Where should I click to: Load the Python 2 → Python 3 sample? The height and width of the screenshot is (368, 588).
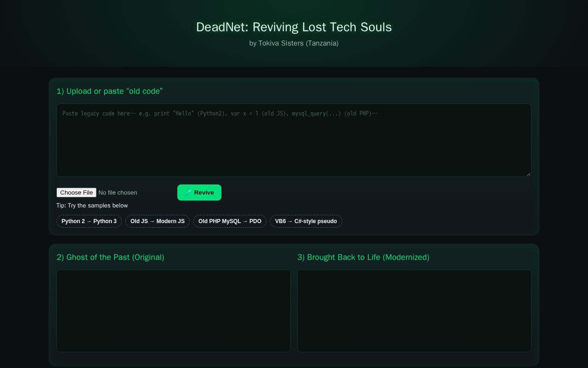click(89, 221)
